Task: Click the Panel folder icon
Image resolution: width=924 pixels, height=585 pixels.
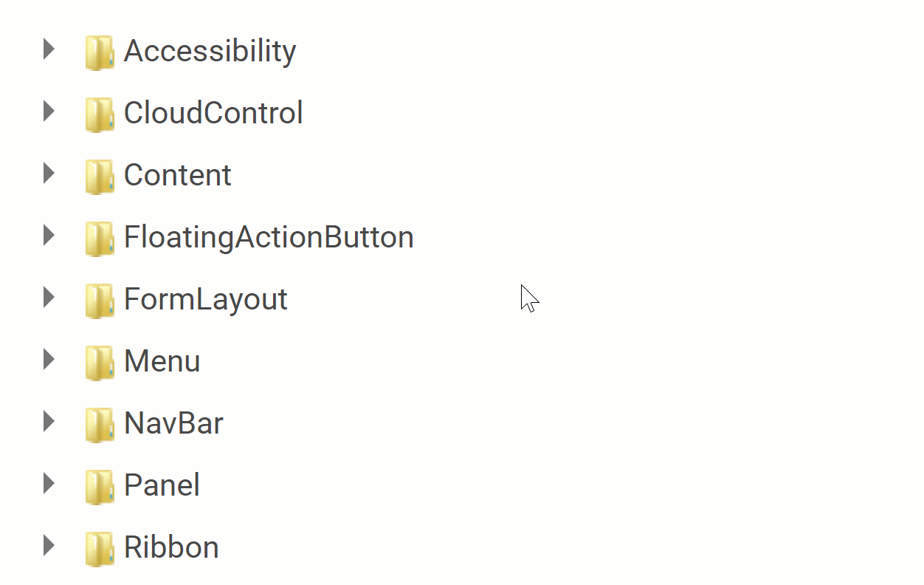Action: [x=99, y=487]
